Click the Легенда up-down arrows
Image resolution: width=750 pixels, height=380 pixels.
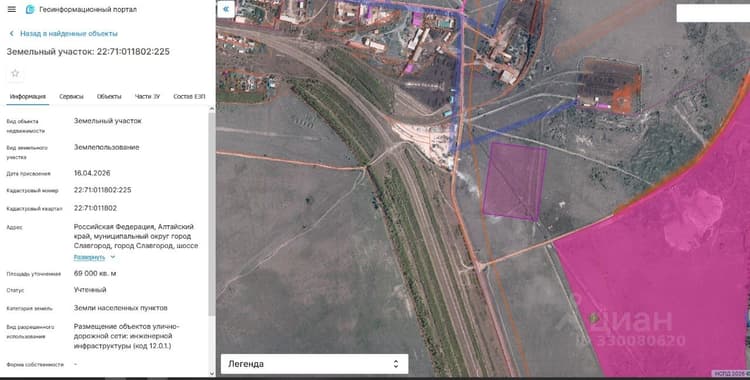[396, 364]
